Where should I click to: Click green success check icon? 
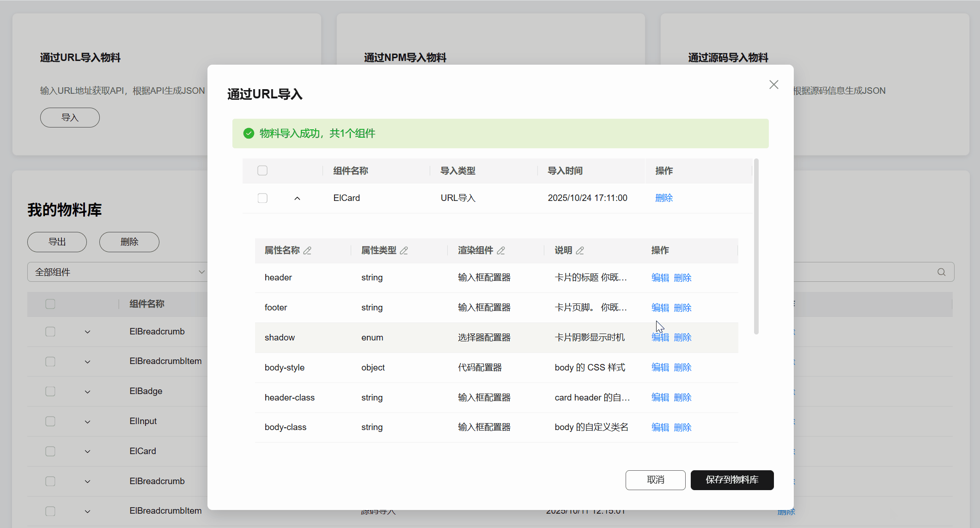click(249, 134)
